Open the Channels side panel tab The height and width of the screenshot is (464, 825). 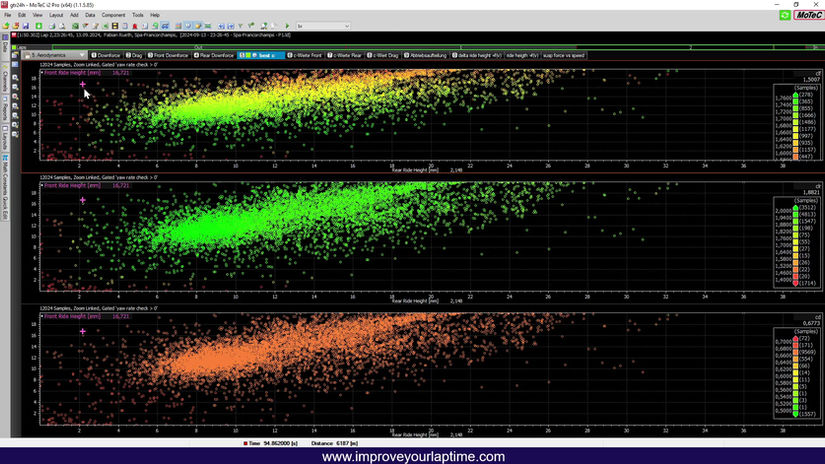[5, 79]
